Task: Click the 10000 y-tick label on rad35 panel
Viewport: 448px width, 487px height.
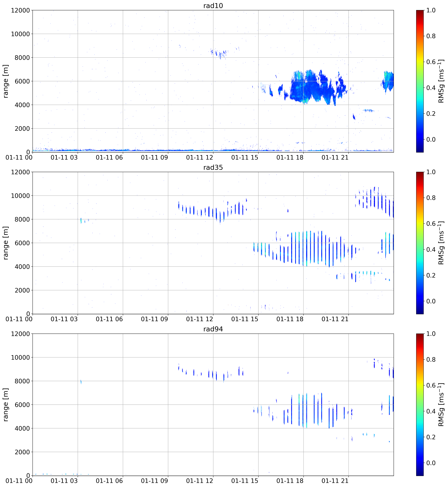Action: tap(20, 196)
